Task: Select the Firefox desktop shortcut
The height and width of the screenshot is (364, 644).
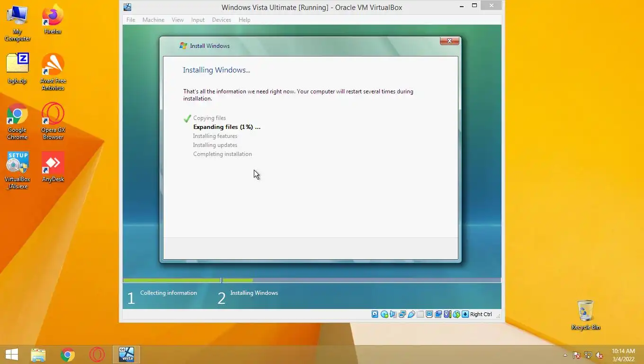Action: click(53, 19)
